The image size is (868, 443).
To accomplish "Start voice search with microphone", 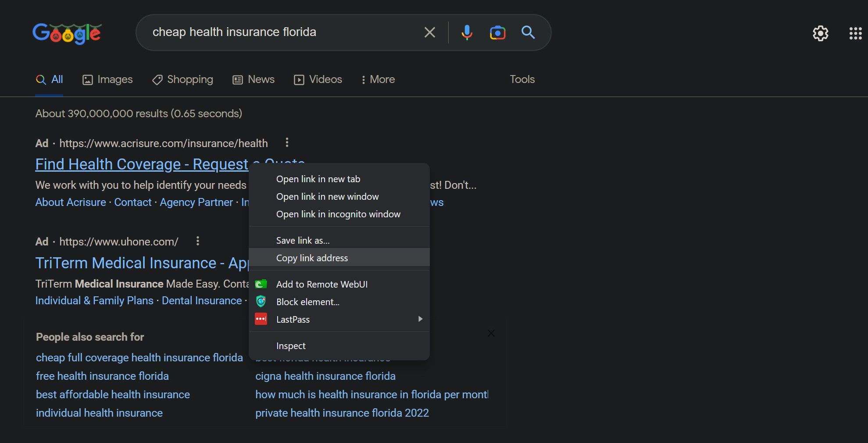I will click(467, 32).
